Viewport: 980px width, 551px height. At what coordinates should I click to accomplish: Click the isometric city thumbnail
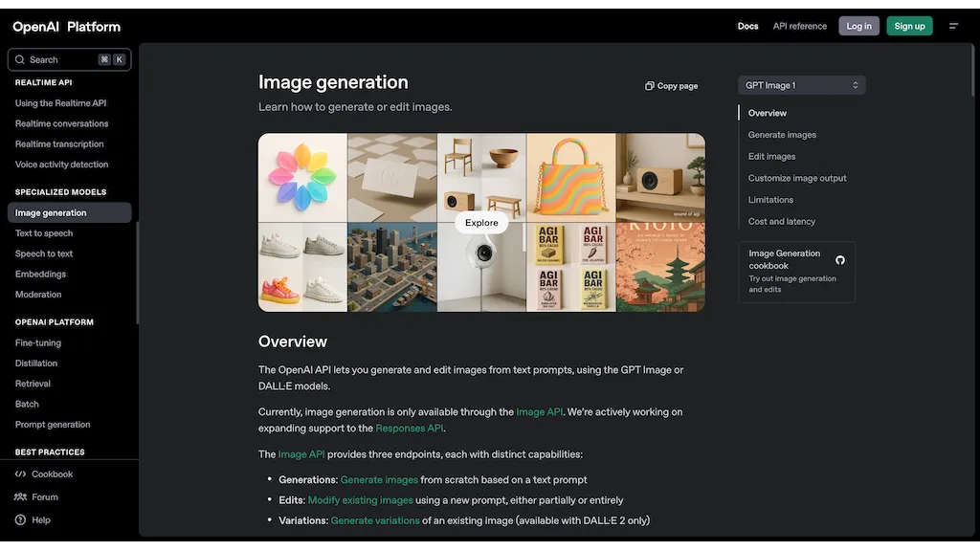coord(391,268)
